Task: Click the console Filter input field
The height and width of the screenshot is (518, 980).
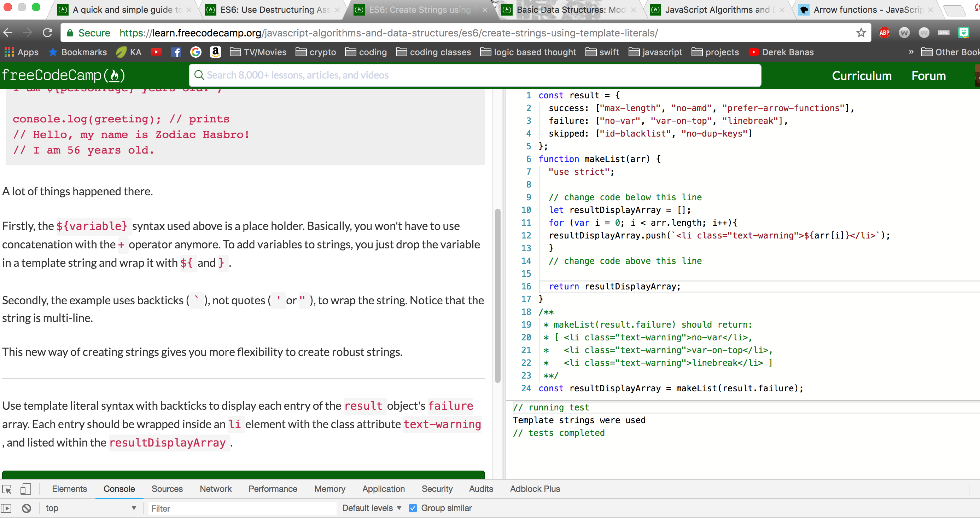Action: [242, 508]
